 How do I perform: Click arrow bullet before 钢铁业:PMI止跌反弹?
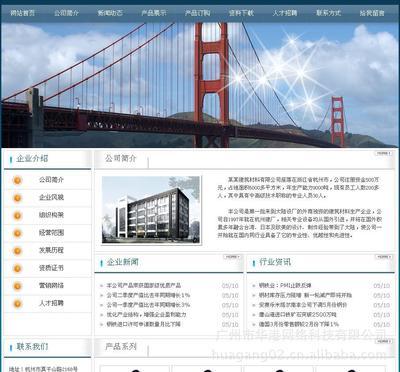pyautogui.click(x=254, y=286)
